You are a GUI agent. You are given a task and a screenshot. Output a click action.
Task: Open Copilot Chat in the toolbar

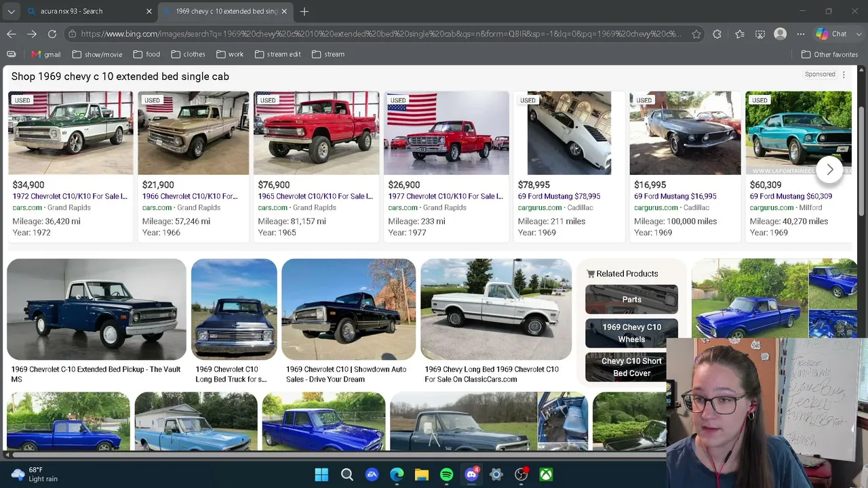[x=832, y=34]
